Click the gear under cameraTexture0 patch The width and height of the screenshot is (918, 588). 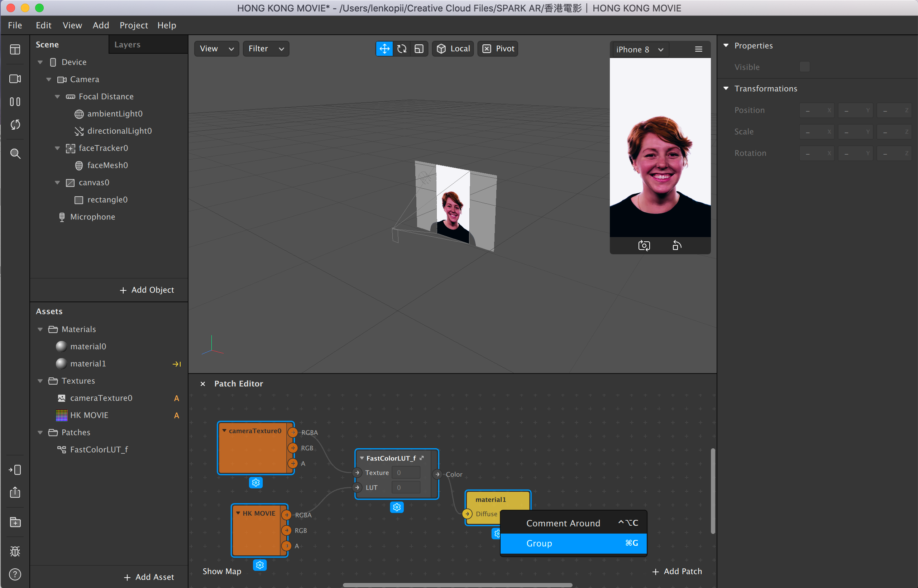pos(256,483)
